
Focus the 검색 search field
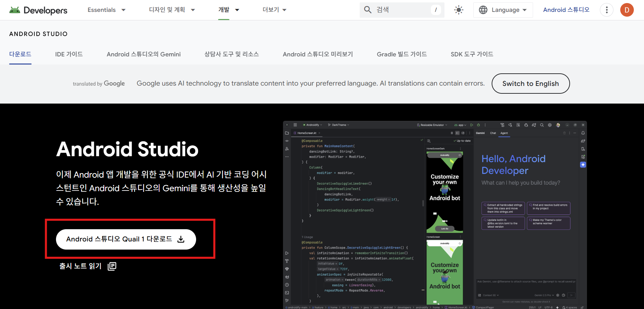click(x=402, y=10)
